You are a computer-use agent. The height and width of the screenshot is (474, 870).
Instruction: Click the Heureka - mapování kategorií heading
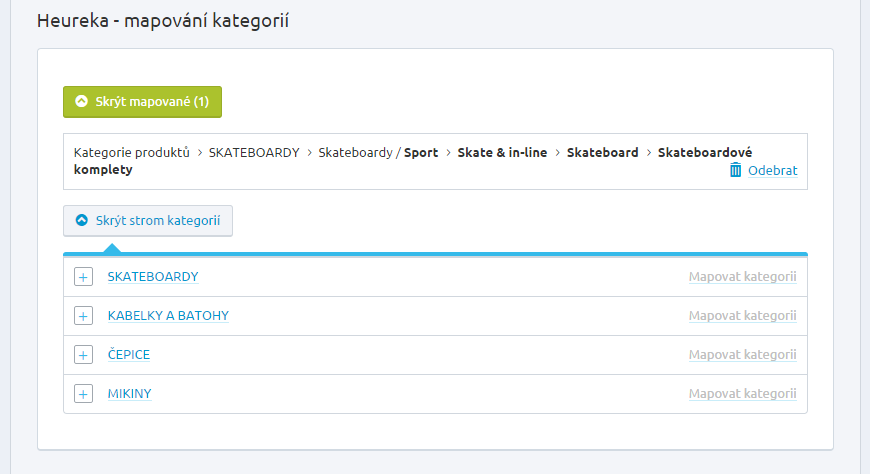163,21
